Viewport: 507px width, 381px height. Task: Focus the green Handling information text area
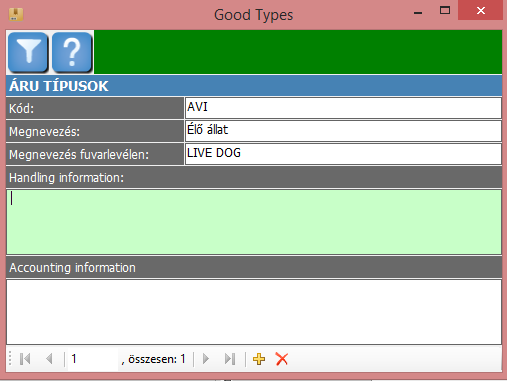click(x=254, y=222)
